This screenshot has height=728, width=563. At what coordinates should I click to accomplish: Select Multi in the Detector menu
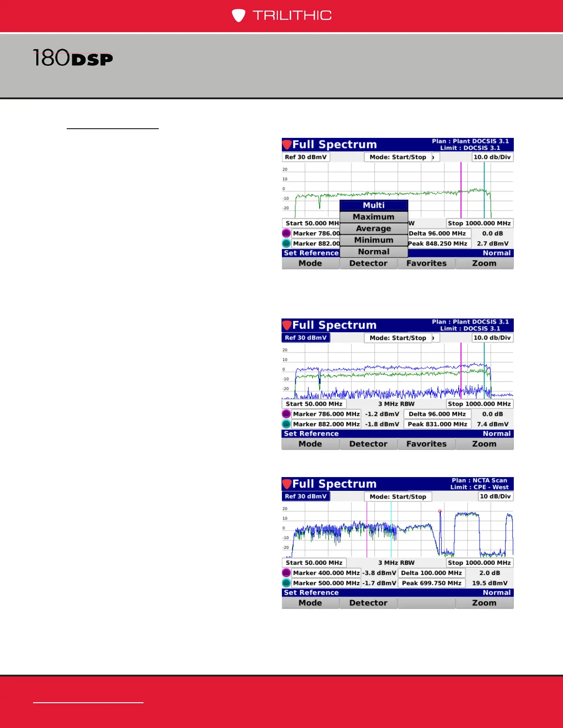374,205
